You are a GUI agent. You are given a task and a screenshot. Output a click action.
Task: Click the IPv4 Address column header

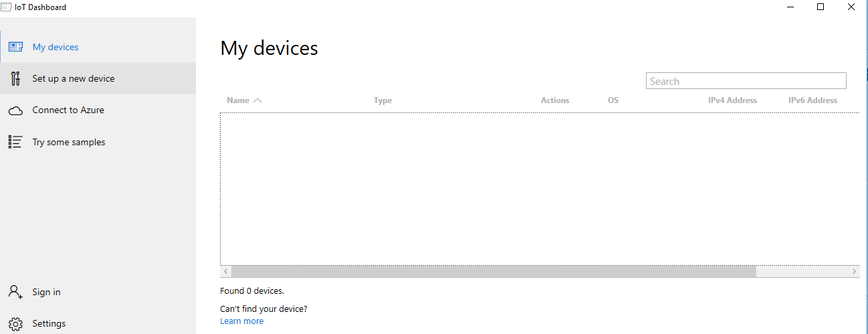click(x=732, y=100)
